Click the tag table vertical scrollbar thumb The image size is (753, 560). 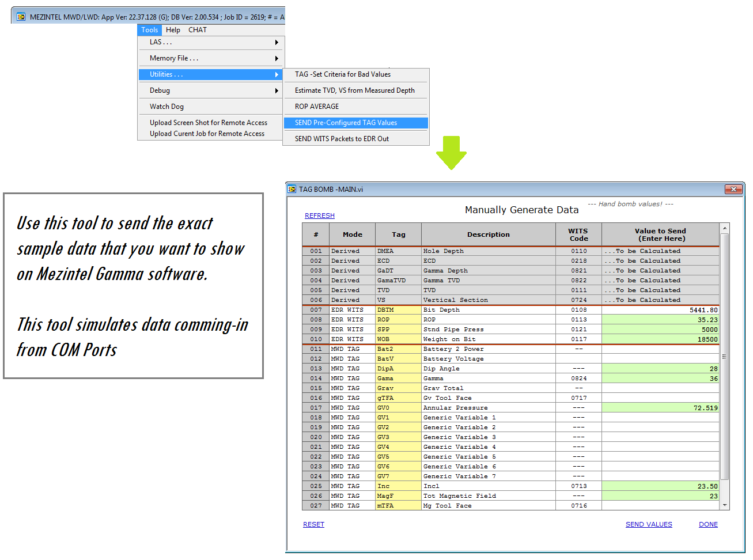(725, 356)
